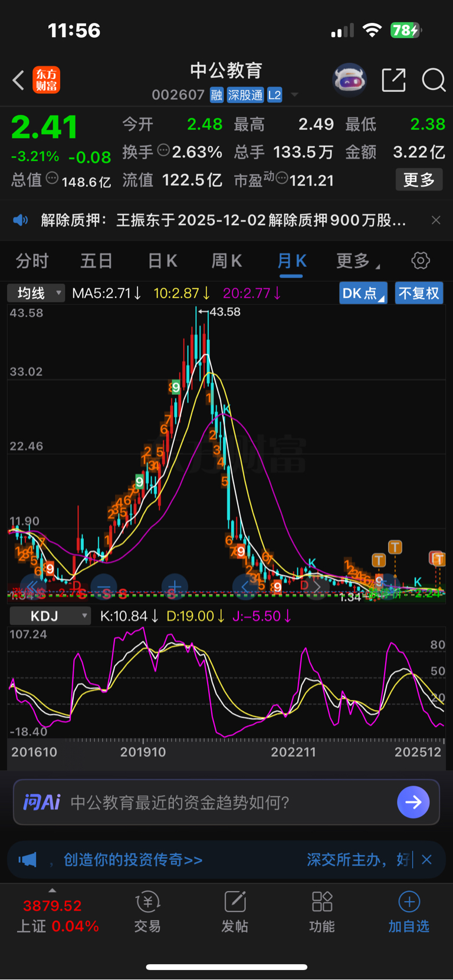Screen dimensions: 453x980
Task: Open 发帖 post tab
Action: click(x=235, y=912)
